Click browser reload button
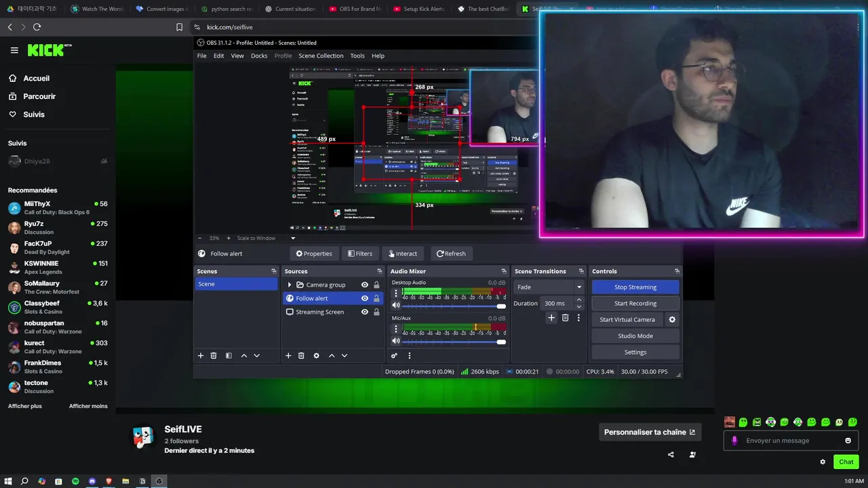Image resolution: width=868 pixels, height=488 pixels. point(37,27)
